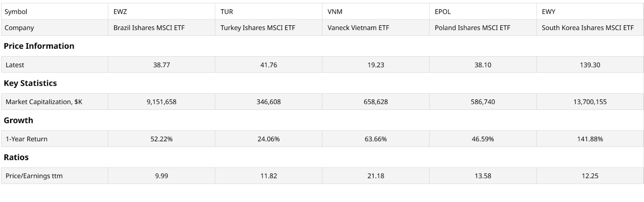Select the Ratios section heading
Image resolution: width=644 pixels, height=202 pixels.
tap(16, 157)
